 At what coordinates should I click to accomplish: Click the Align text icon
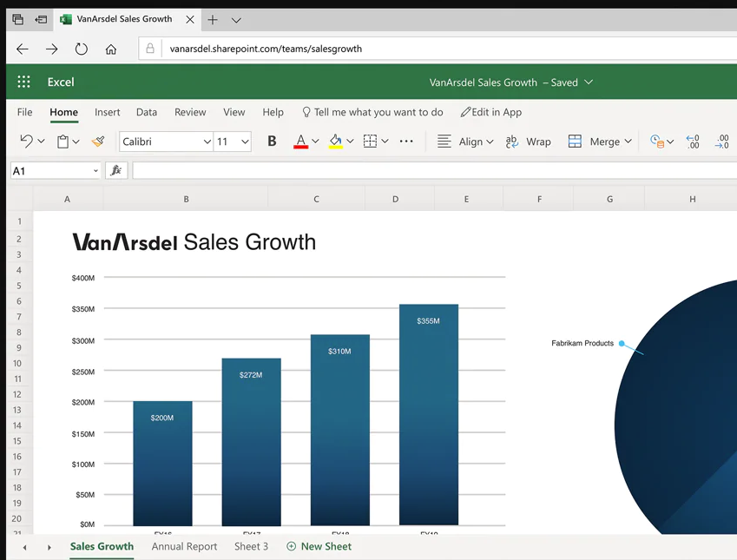tap(444, 141)
